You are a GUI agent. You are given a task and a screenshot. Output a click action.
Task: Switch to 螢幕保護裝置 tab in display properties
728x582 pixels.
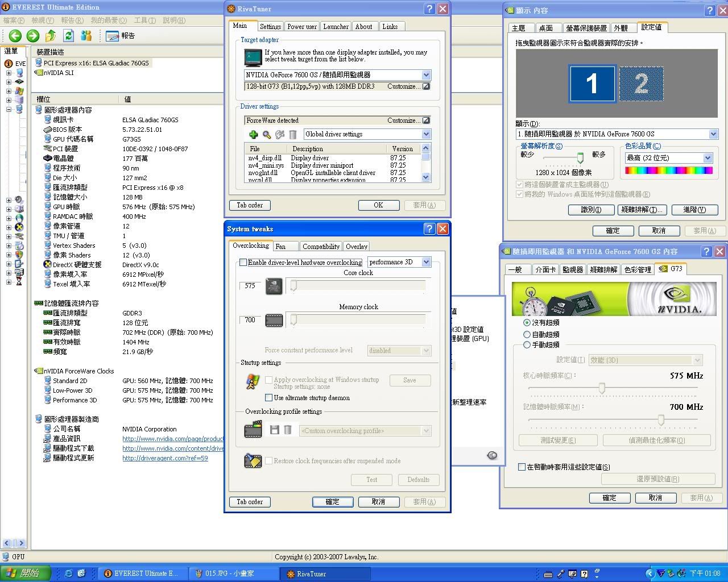[x=586, y=28]
